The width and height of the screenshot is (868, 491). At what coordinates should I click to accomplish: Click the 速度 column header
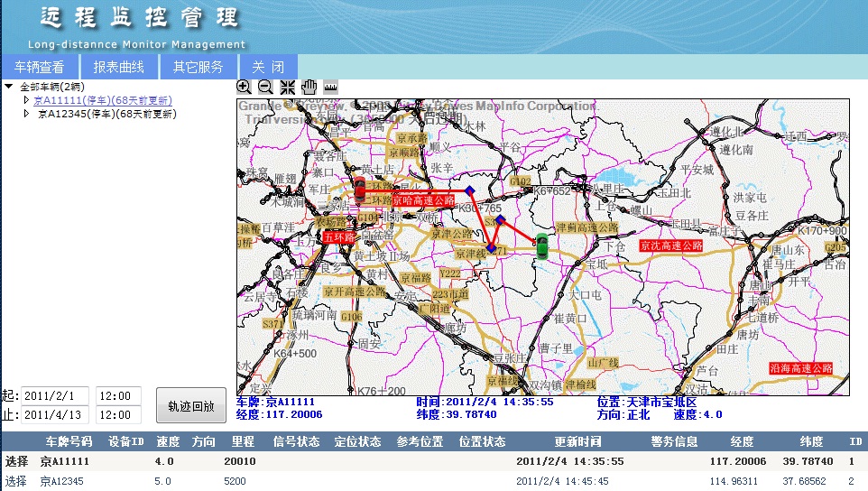pyautogui.click(x=168, y=441)
